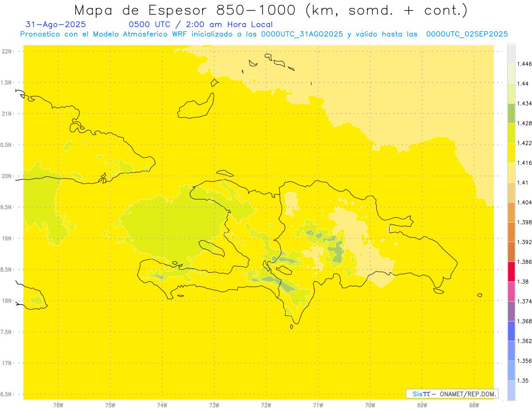Click the legend value 1.368
The width and height of the screenshot is (532, 411).
pos(525,321)
